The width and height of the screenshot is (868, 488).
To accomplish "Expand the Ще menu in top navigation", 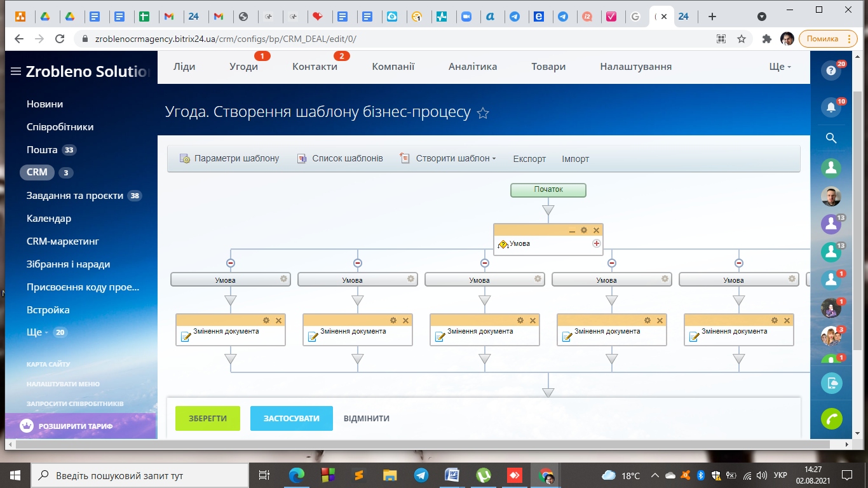I will [780, 67].
